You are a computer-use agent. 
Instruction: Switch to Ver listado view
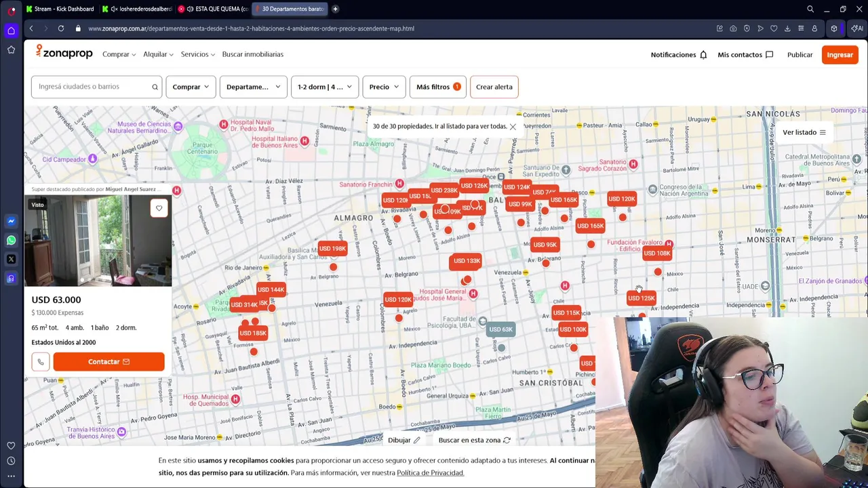pos(804,132)
